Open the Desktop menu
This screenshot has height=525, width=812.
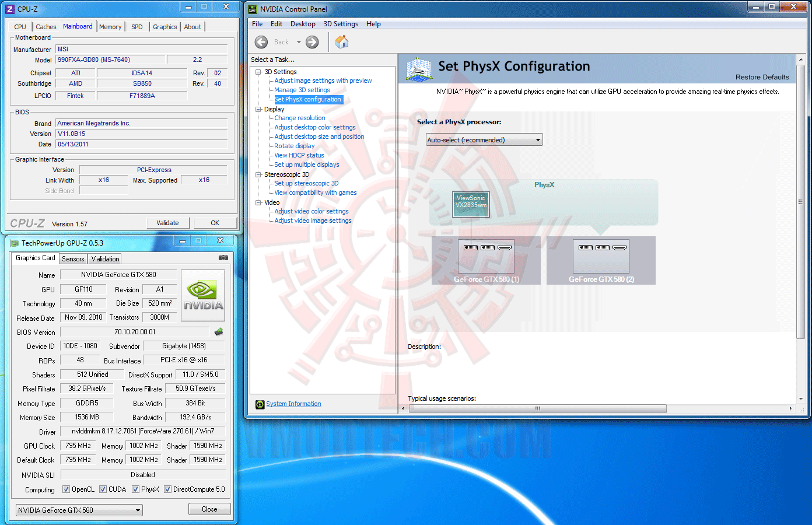point(303,24)
